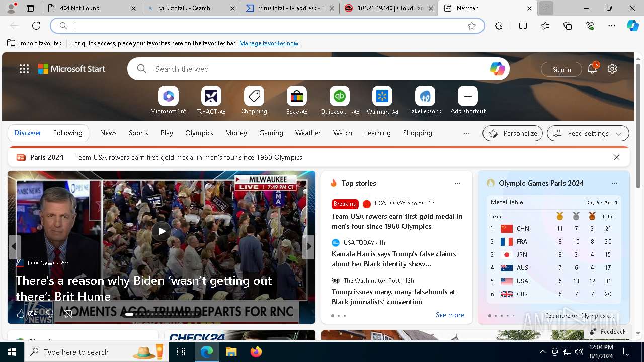This screenshot has width=644, height=362.
Task: Click the Sign in button
Action: point(561,69)
